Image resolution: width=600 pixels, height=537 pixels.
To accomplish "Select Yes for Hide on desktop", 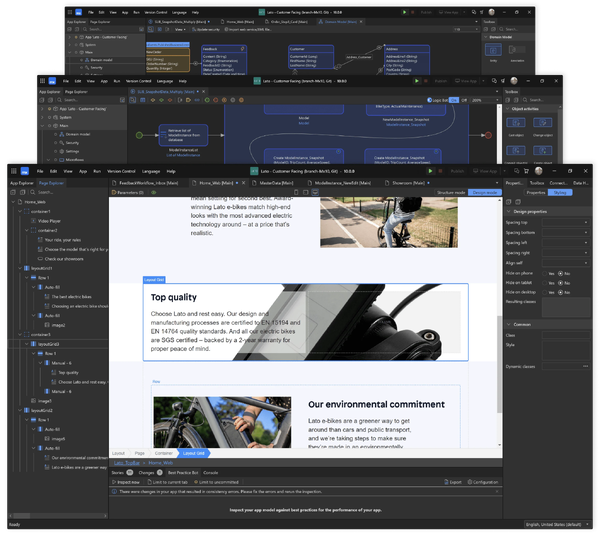I will tap(545, 292).
